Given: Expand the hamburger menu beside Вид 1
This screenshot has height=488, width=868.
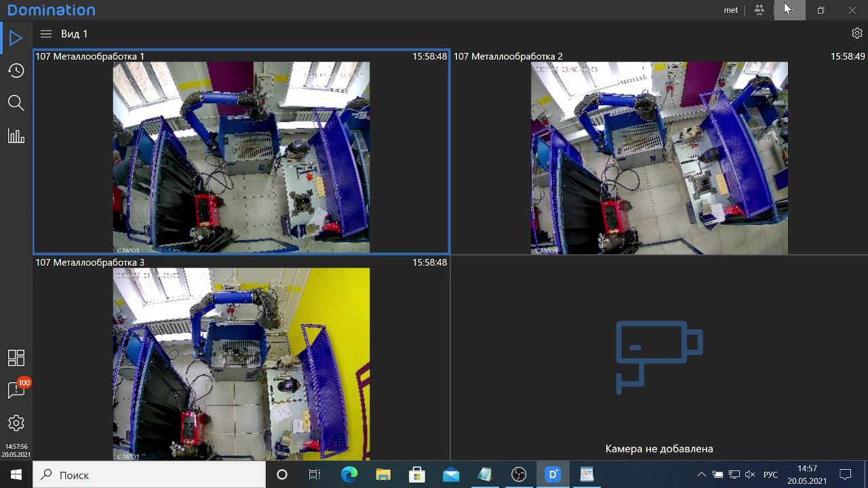Looking at the screenshot, I should point(46,34).
